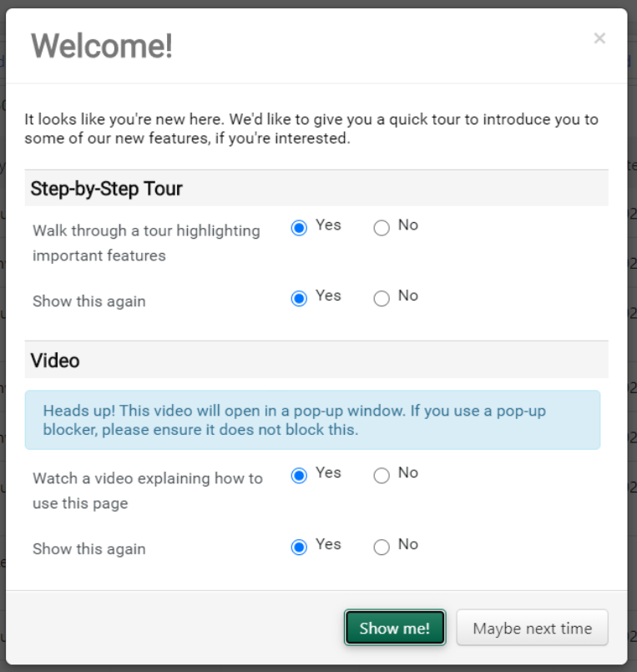637x672 pixels.
Task: Pick Yes for watching the explainer video
Action: click(x=299, y=476)
